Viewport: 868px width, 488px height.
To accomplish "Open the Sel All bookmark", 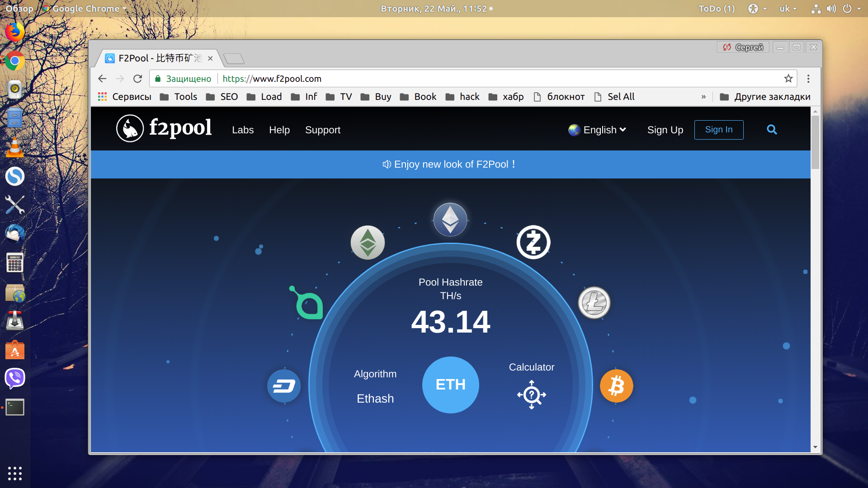I will [614, 97].
